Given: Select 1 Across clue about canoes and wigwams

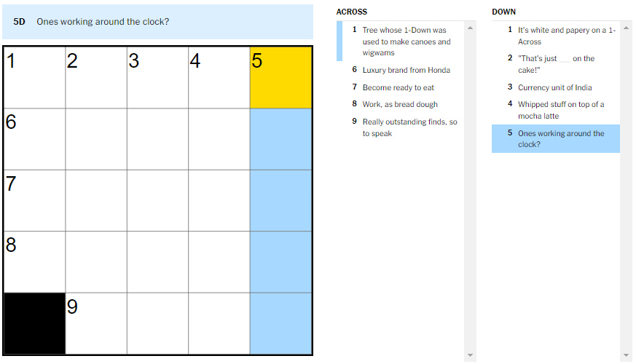Looking at the screenshot, I should [406, 41].
